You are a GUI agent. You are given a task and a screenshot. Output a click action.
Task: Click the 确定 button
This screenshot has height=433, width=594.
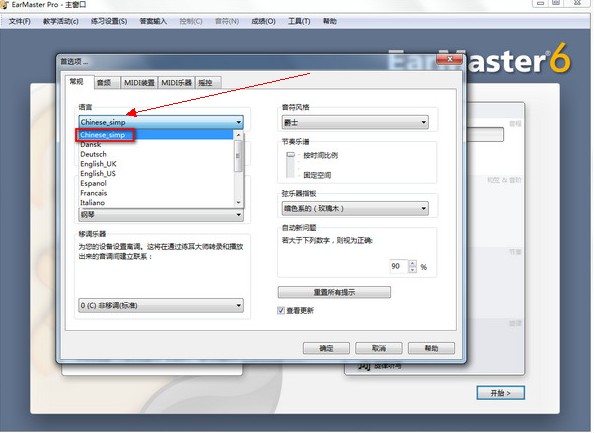pyautogui.click(x=326, y=348)
